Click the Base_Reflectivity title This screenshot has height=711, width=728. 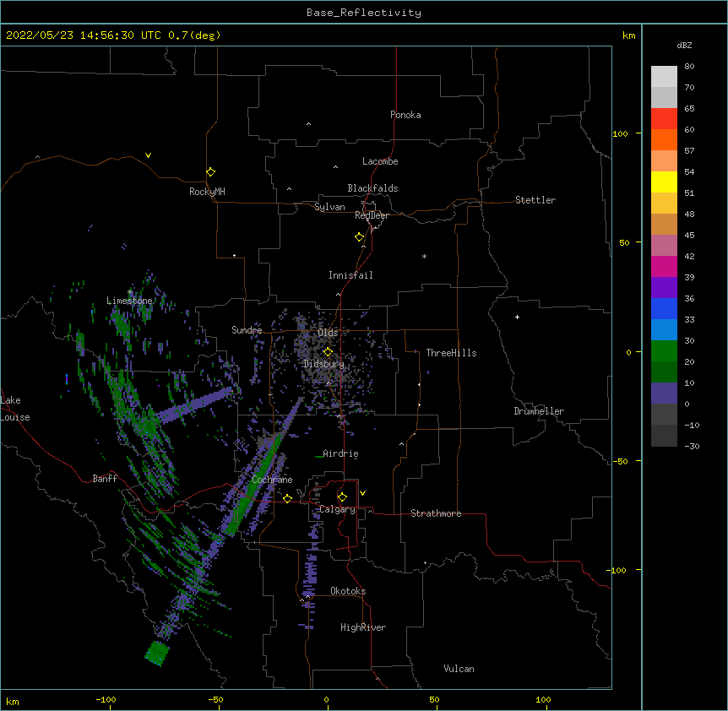click(364, 13)
